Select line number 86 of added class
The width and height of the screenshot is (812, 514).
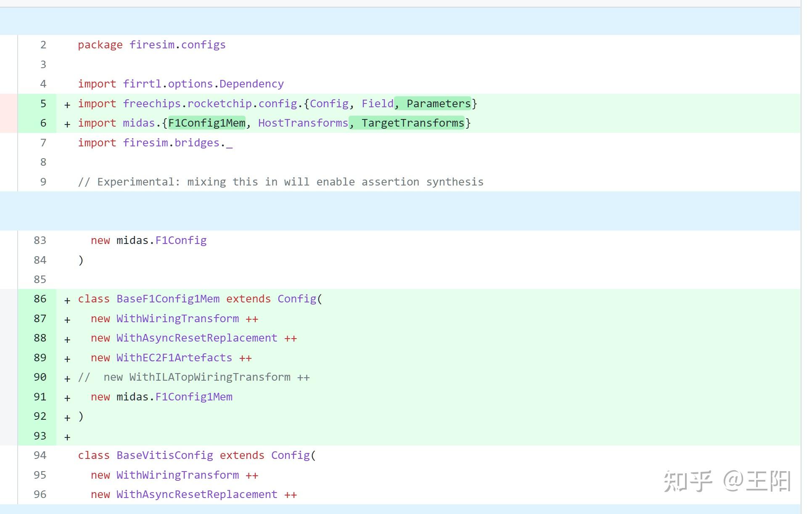(40, 299)
